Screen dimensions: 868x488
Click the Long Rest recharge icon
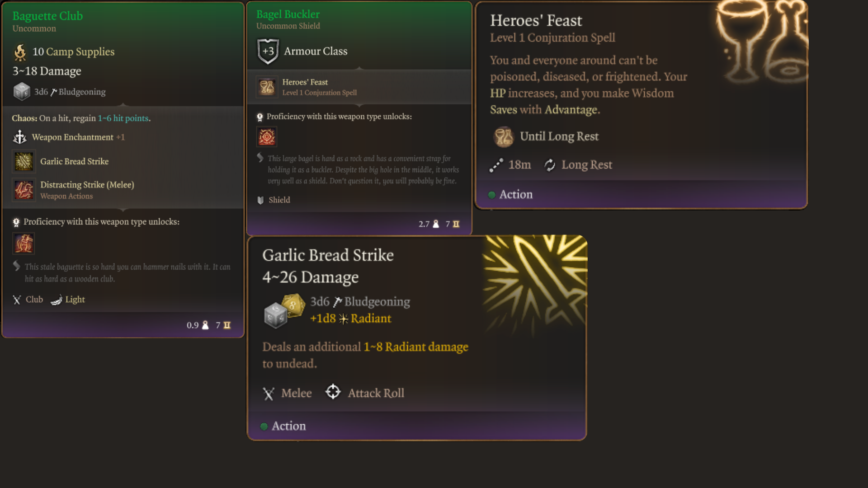click(x=550, y=165)
